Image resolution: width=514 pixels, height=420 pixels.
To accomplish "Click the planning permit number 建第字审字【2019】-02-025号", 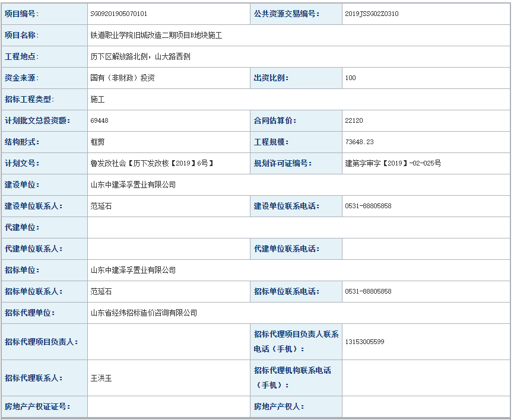I will point(393,163).
